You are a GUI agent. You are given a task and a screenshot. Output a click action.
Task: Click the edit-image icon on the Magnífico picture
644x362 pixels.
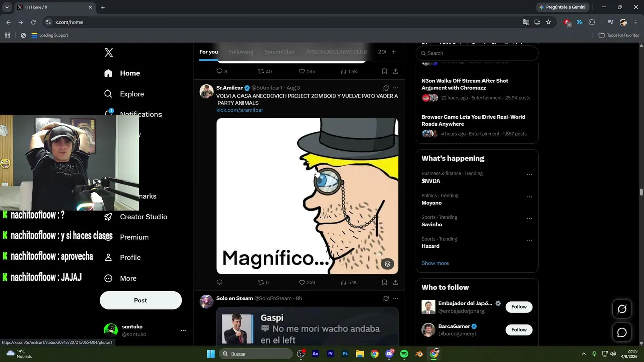coord(387,264)
